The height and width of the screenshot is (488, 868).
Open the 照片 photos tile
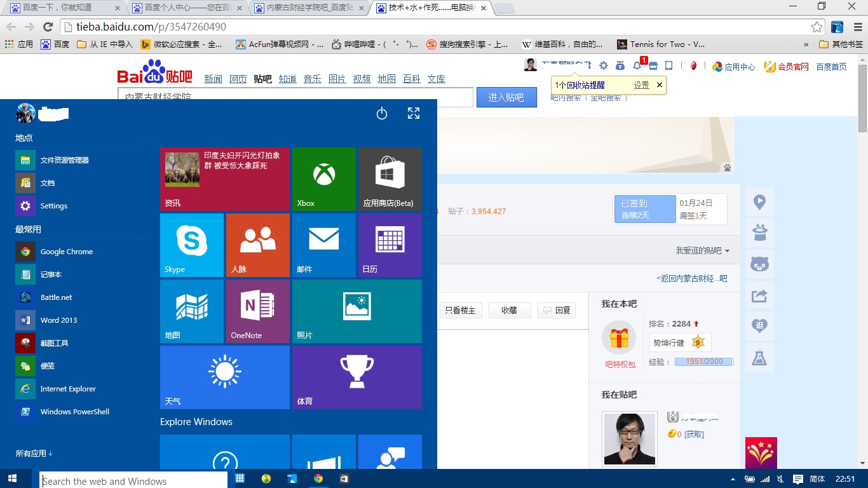pos(357,311)
